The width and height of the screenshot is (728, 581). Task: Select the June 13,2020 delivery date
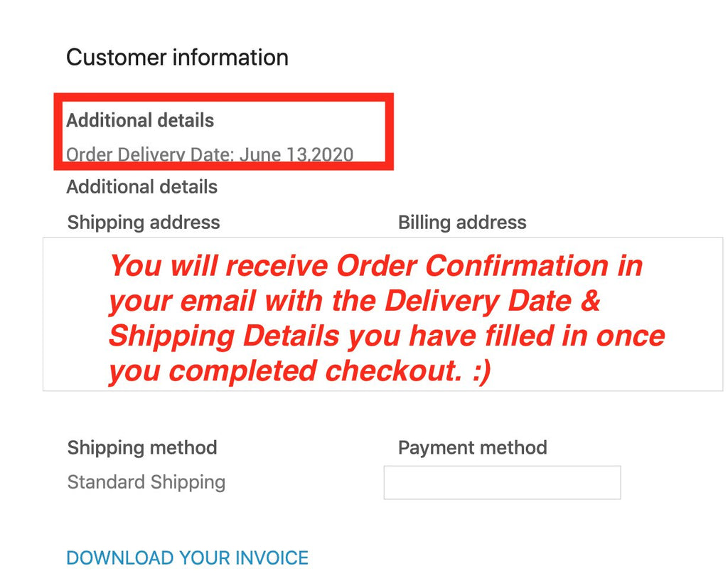tap(296, 154)
